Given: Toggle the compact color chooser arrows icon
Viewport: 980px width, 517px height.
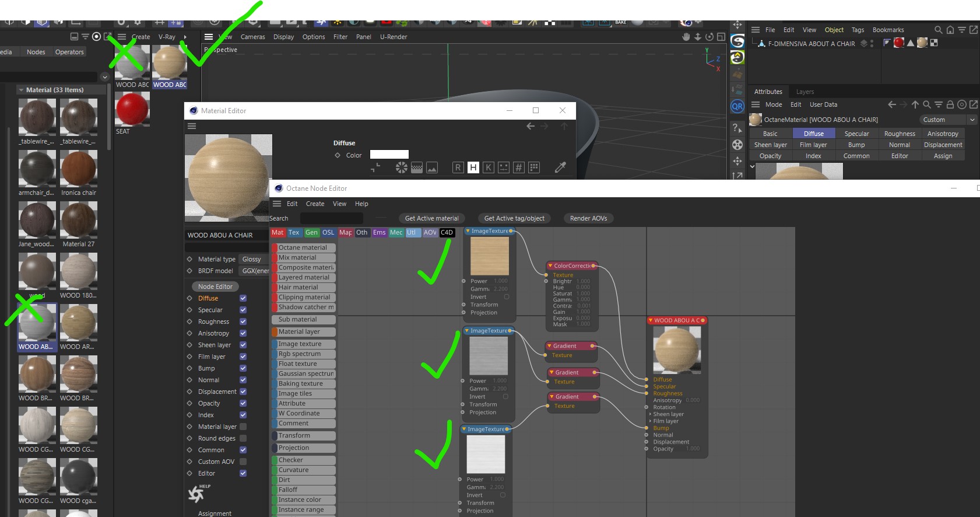Looking at the screenshot, I should (375, 168).
